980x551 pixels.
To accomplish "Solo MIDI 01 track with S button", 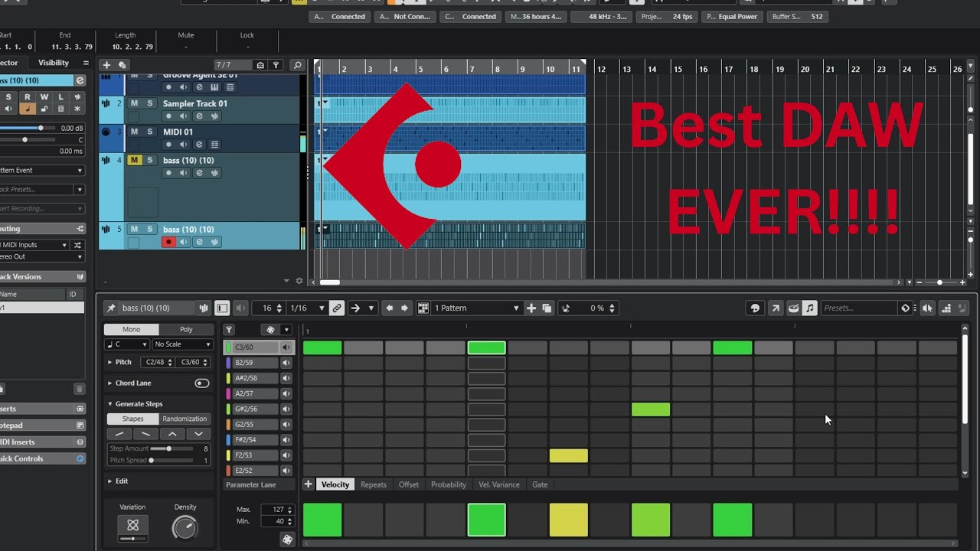I will coord(149,132).
